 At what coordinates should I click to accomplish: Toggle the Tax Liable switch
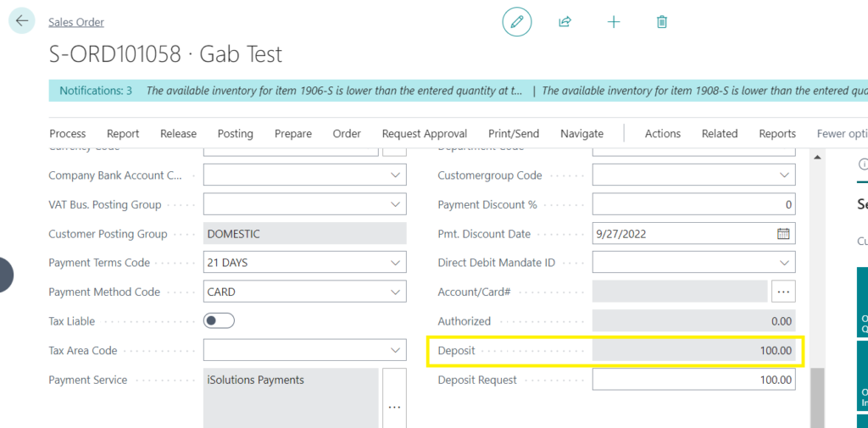coord(219,321)
